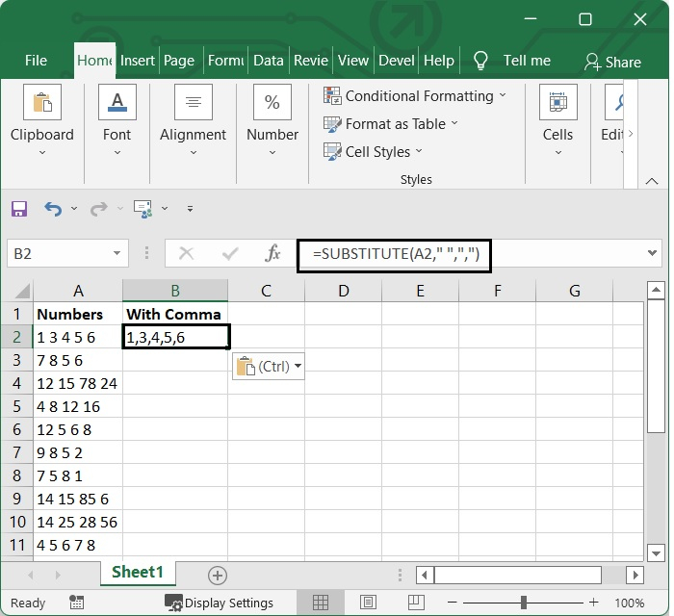Undo the last action

click(53, 209)
